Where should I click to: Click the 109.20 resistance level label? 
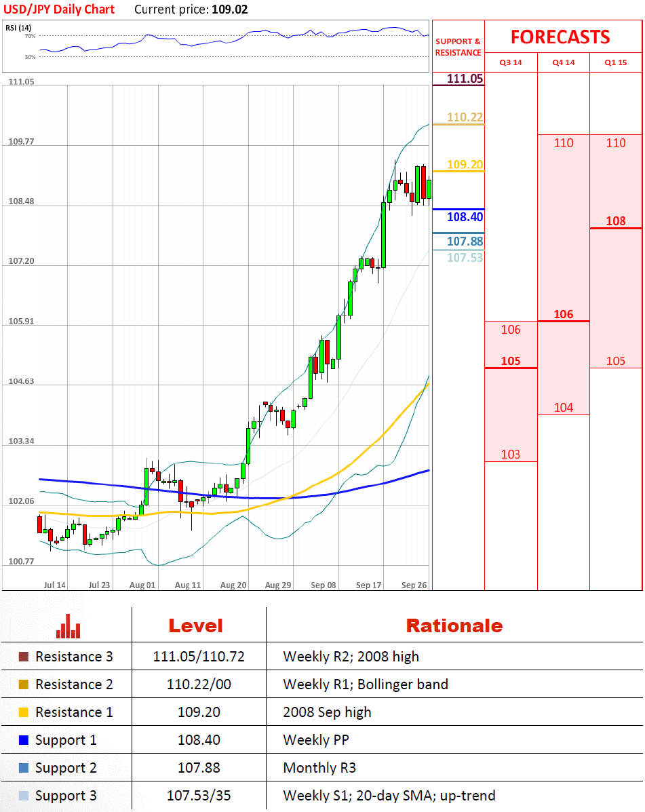tap(465, 164)
